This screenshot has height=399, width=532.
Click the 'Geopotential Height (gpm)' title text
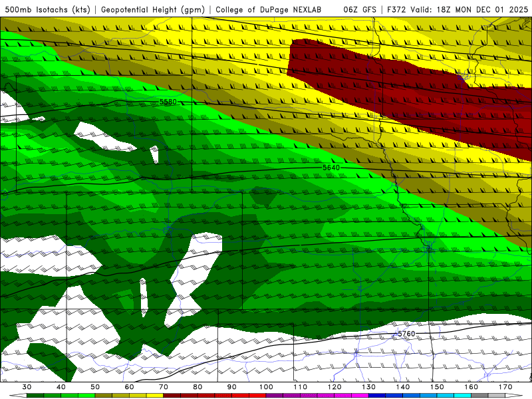click(153, 9)
